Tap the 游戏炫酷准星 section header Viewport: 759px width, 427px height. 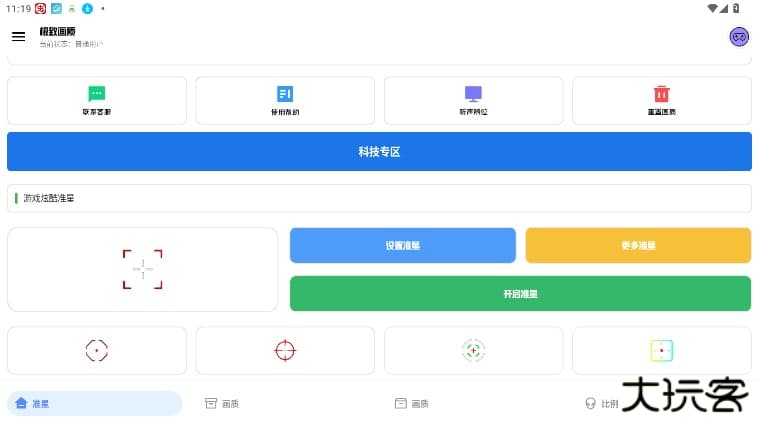tap(380, 198)
